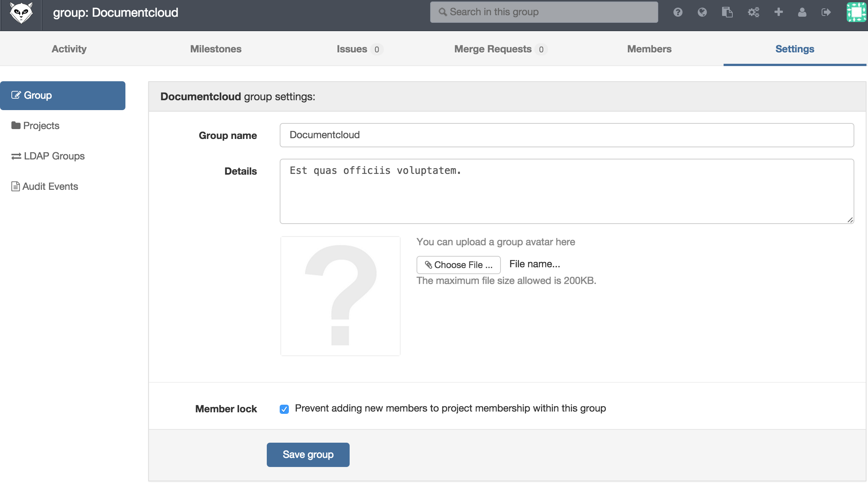Select Group in the settings sidebar
868x489 pixels.
[x=63, y=96]
